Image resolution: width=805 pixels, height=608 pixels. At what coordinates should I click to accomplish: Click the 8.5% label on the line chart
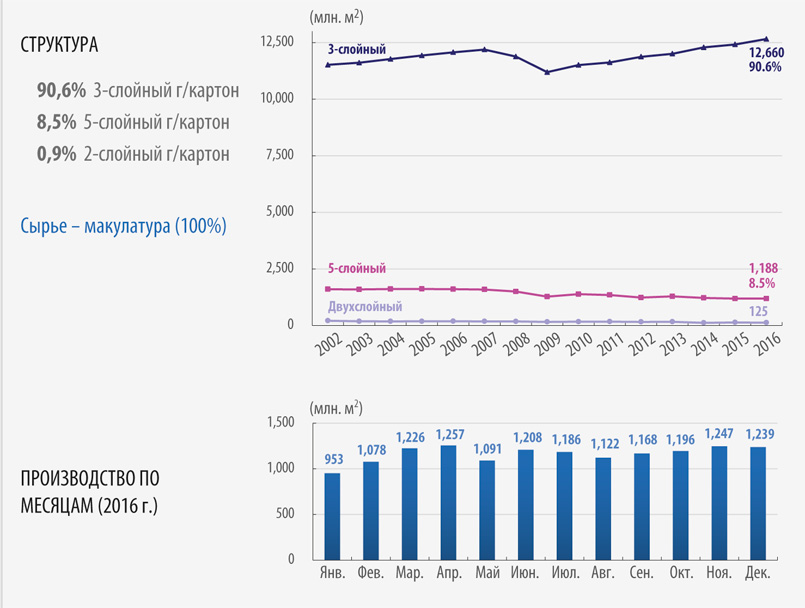(x=762, y=283)
